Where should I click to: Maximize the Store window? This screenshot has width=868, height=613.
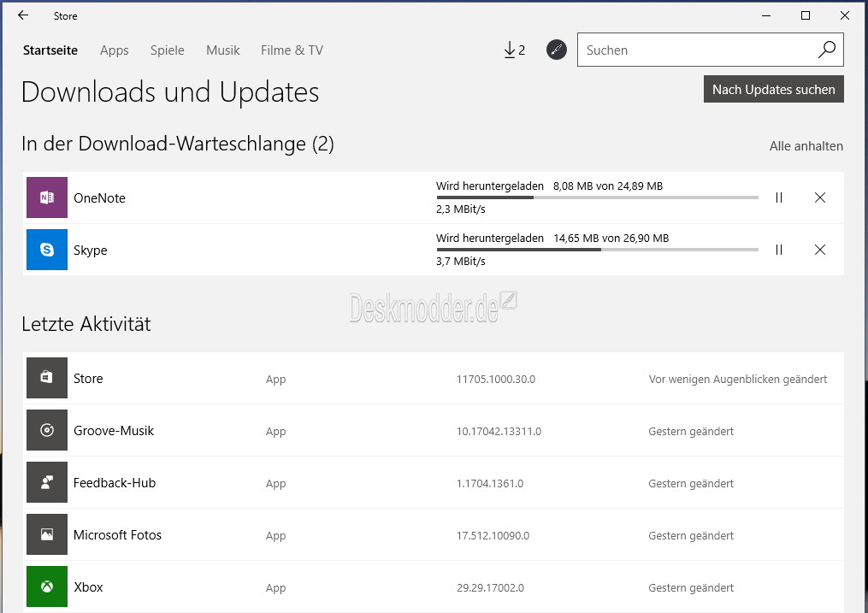click(x=806, y=15)
